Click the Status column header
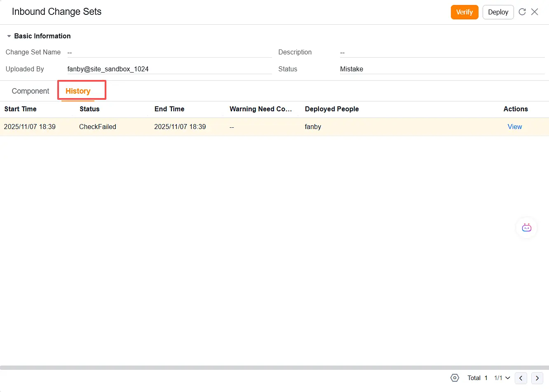 point(89,109)
